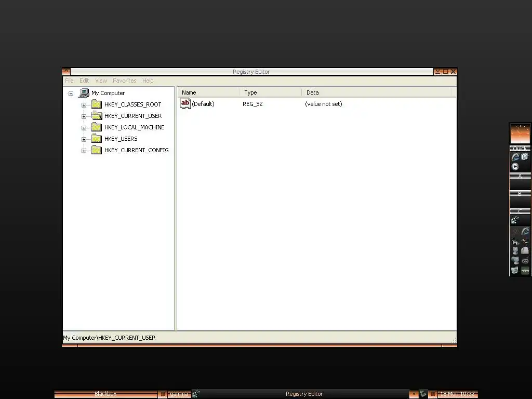The image size is (532, 399).
Task: Open the Favorites menu
Action: pyautogui.click(x=125, y=81)
